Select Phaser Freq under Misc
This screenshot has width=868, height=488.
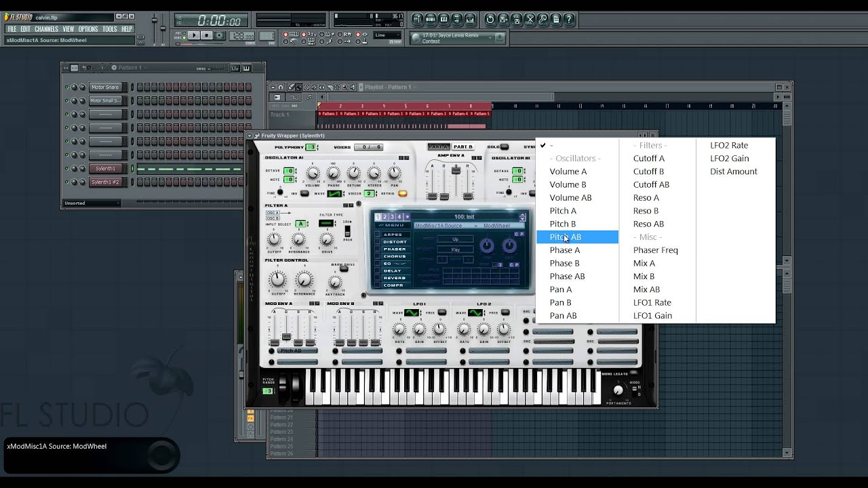coord(656,250)
